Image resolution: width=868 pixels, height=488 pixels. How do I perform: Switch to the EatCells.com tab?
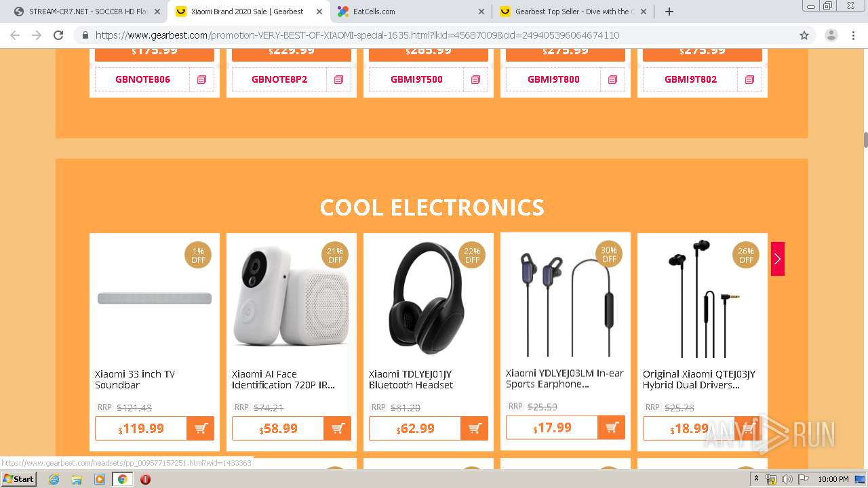coord(407,12)
